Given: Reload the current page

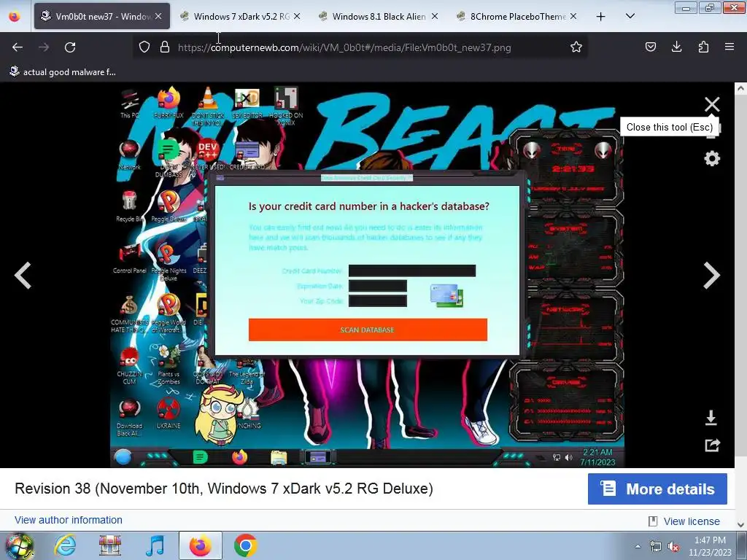Looking at the screenshot, I should (x=70, y=47).
